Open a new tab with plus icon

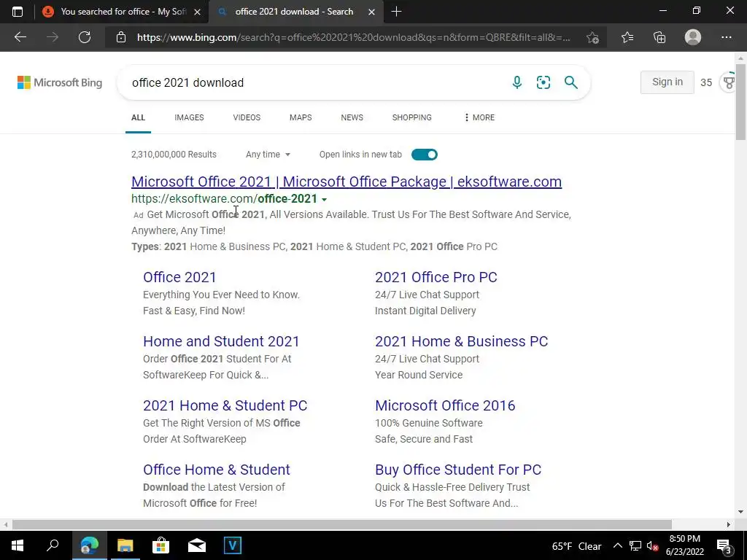click(x=396, y=12)
